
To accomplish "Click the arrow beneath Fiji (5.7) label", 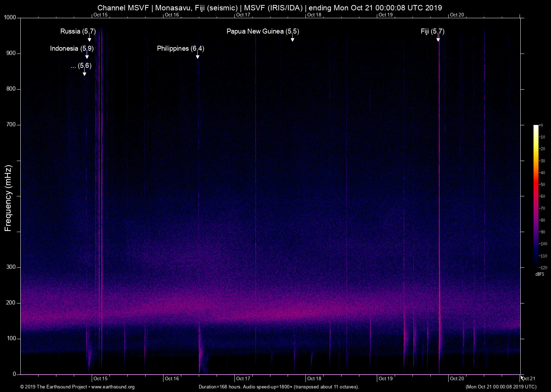I will 438,39.
